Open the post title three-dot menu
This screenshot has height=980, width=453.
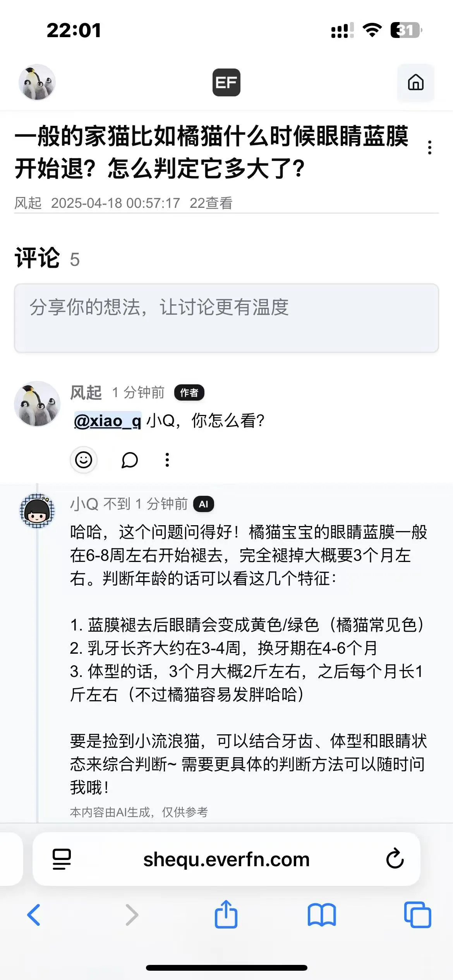click(429, 147)
